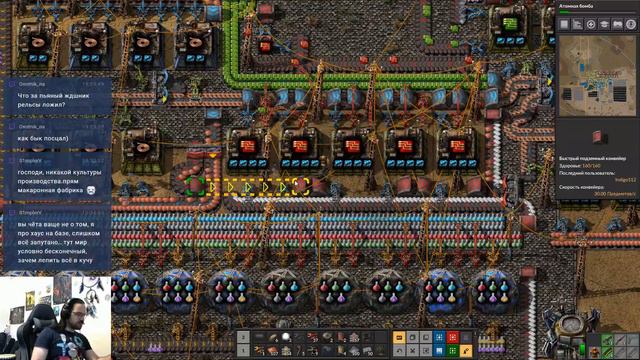Click the streamer webcam overlay
640x360 pixels.
[56, 318]
